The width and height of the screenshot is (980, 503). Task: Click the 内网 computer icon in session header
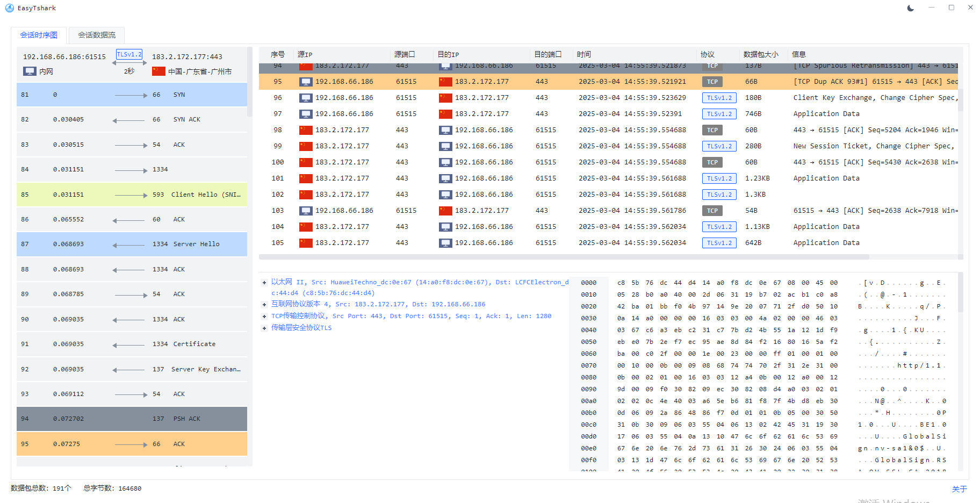point(30,71)
